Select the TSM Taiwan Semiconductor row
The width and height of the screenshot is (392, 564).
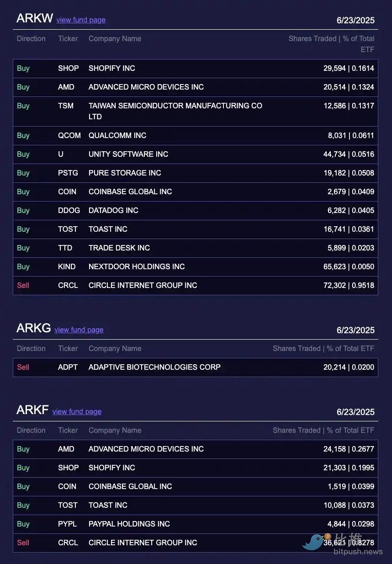[196, 111]
